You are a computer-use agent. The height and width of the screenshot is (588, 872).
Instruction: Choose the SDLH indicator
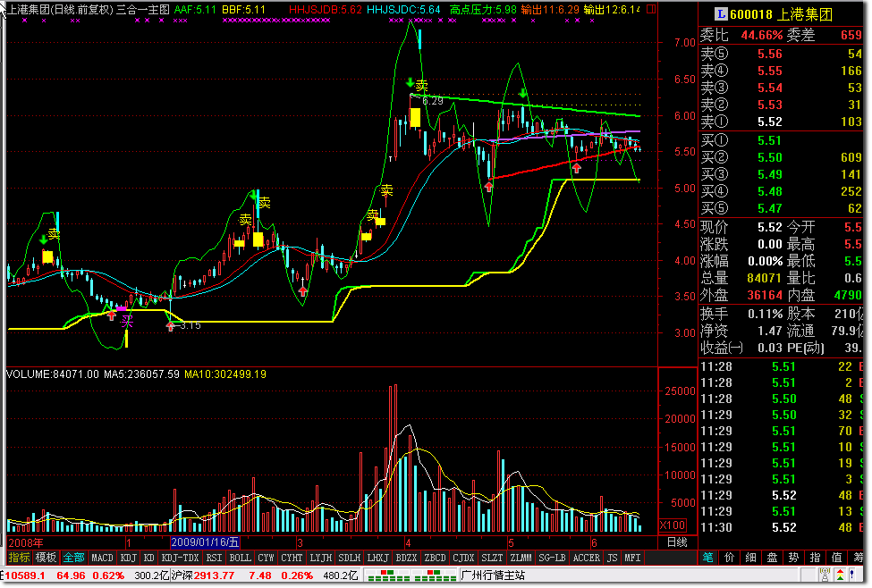(x=349, y=558)
